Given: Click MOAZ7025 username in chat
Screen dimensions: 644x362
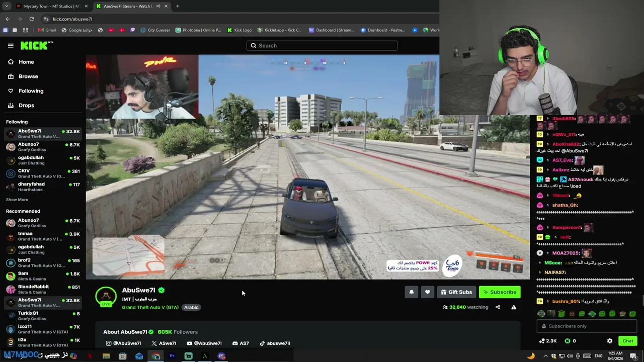Looking at the screenshot, I should 565,253.
